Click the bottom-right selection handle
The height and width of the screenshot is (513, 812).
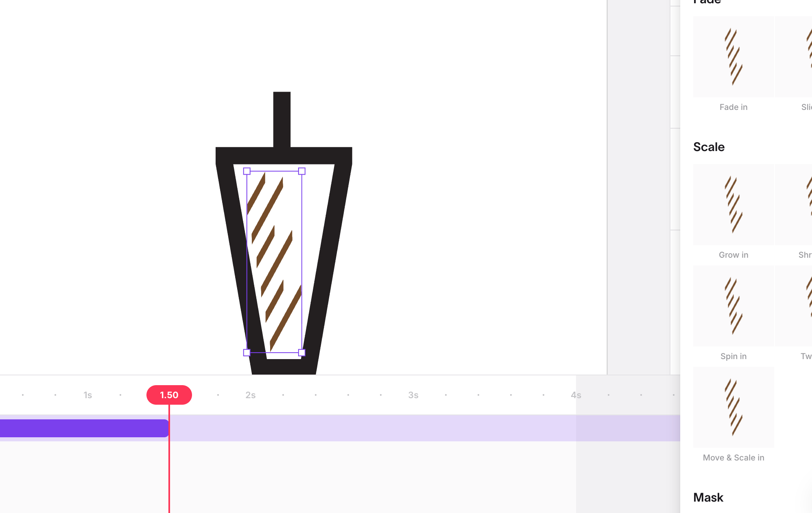302,353
